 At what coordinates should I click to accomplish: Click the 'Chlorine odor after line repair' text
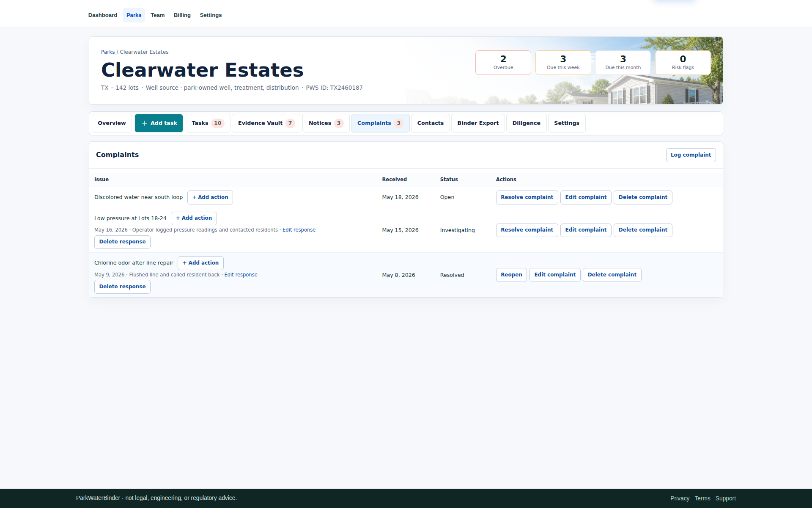pos(134,263)
